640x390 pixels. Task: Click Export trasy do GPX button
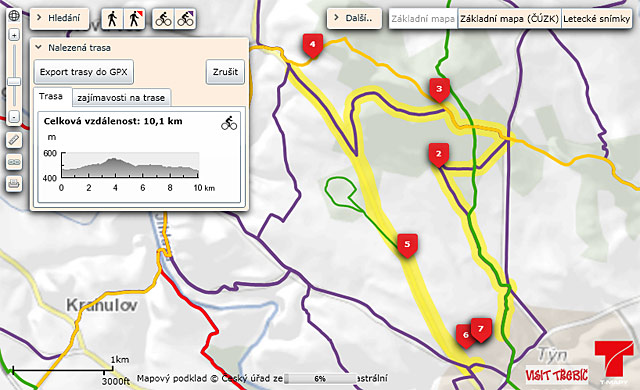[84, 72]
